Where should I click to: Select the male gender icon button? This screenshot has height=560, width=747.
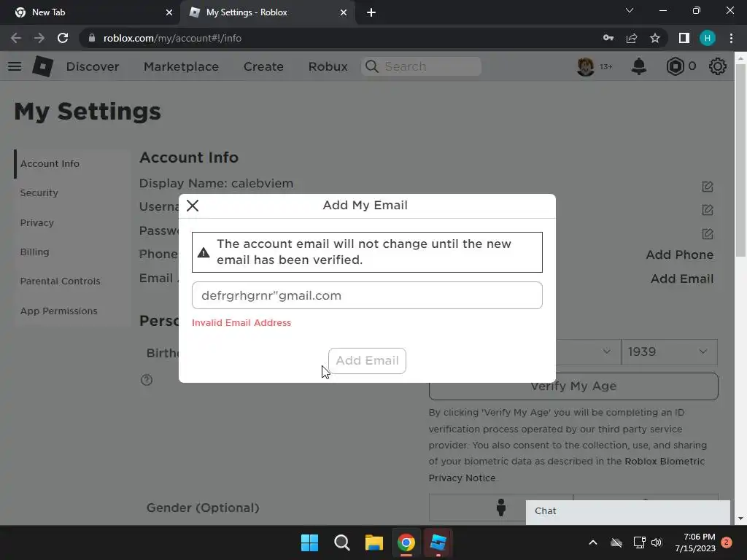coord(500,507)
